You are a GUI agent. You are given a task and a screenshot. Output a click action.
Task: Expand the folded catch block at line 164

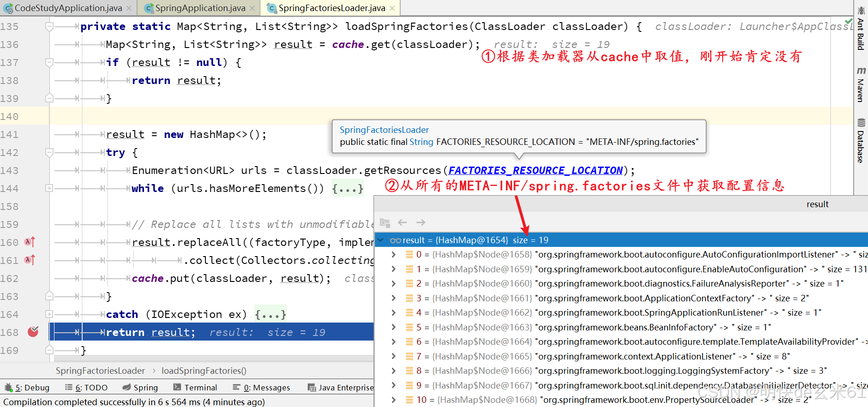point(49,314)
